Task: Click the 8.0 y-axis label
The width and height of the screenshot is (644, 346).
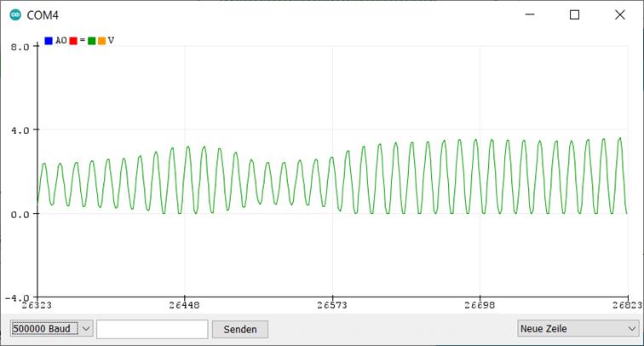Action: click(x=20, y=48)
